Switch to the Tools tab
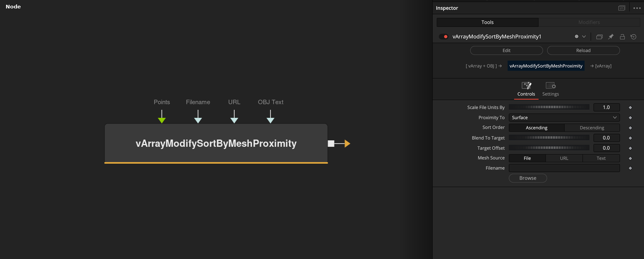The image size is (644, 259). (x=487, y=22)
